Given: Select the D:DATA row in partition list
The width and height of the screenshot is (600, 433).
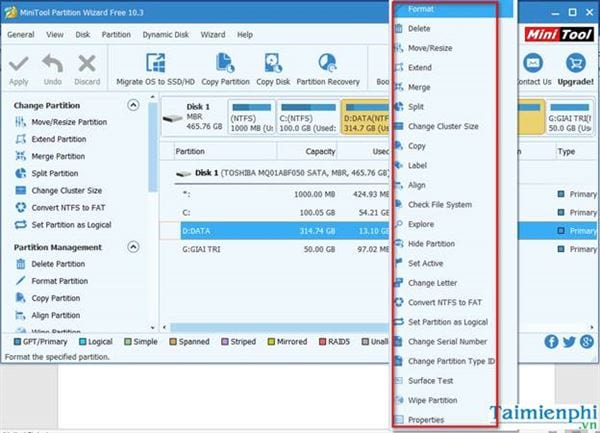Looking at the screenshot, I should 285,231.
